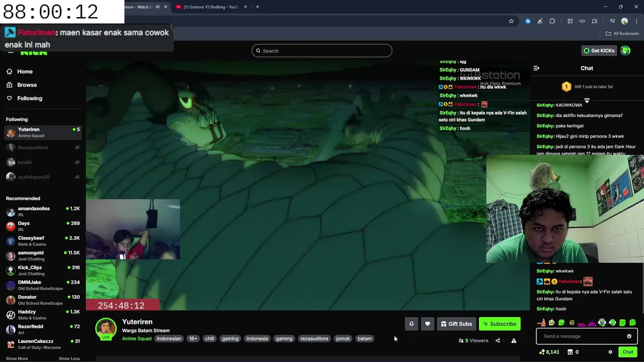Click the stream video player
644x362 pixels.
tap(307, 185)
